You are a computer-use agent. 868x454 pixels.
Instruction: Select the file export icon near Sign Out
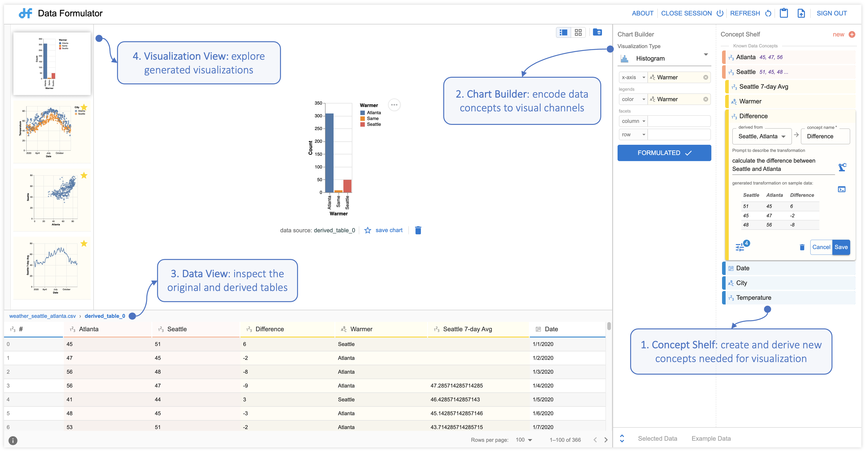[802, 13]
